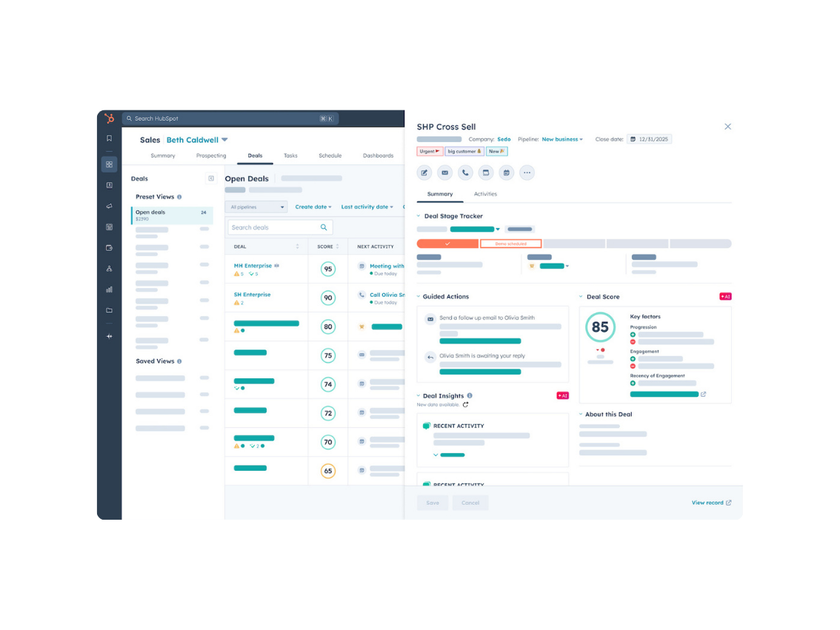Log a call with the phone icon
Viewport: 840px width, 630px height.
465,172
